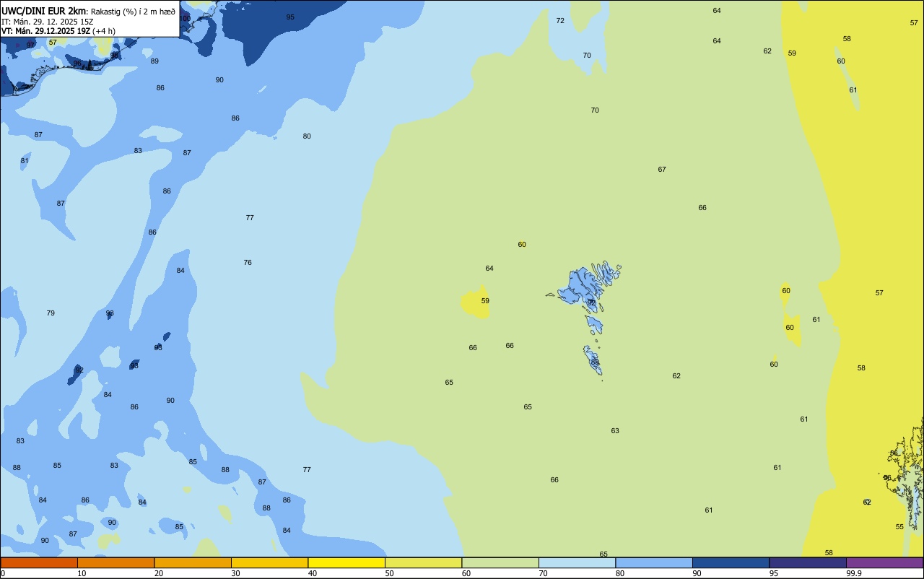Select the legend tick label '40'

click(x=313, y=573)
